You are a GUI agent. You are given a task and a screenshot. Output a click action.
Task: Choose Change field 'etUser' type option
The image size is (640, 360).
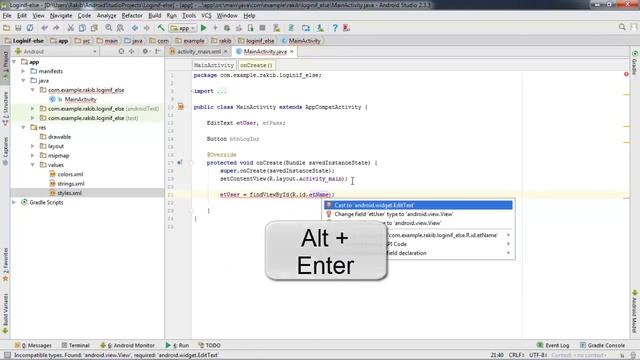(x=418, y=214)
